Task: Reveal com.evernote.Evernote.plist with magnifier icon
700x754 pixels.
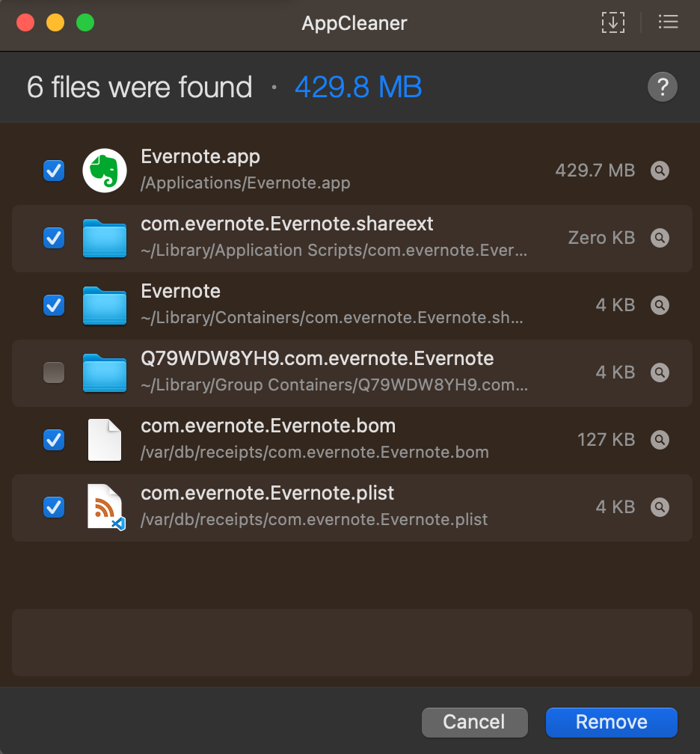Action: point(660,507)
